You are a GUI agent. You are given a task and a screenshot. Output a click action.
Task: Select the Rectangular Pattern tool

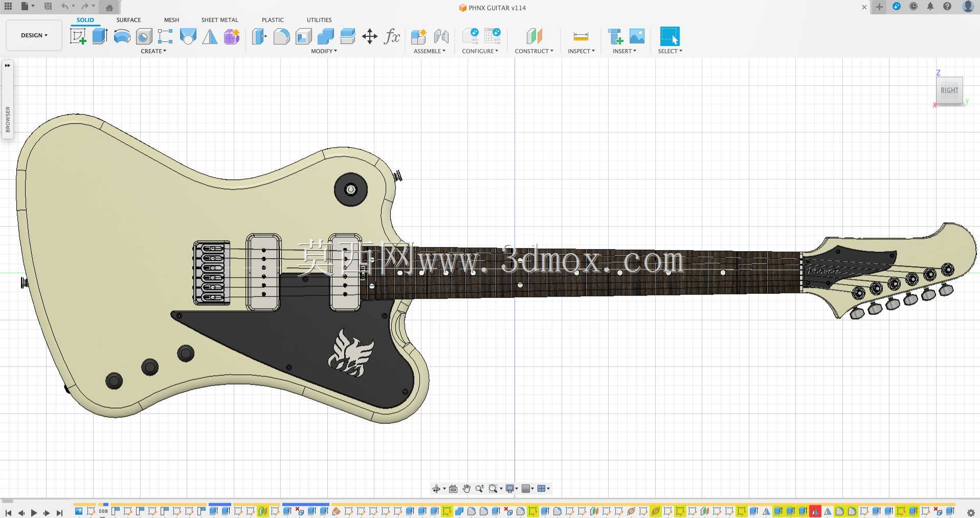(x=165, y=36)
